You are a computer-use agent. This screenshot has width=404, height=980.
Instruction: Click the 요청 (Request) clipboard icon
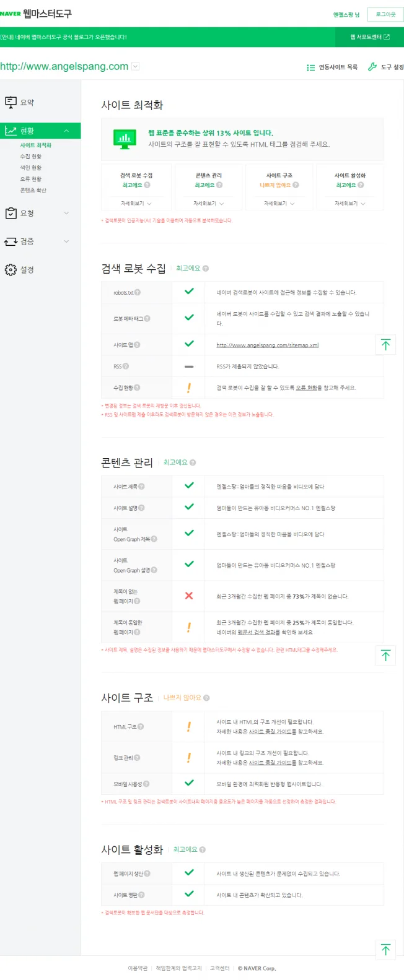(x=12, y=212)
